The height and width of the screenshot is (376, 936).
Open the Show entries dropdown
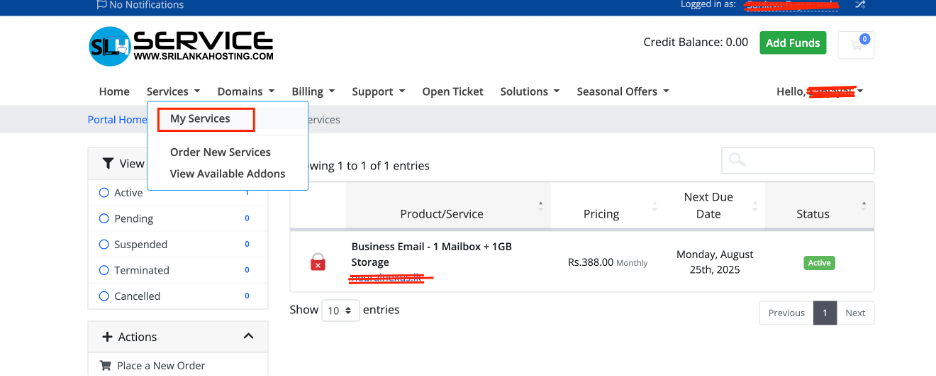340,310
